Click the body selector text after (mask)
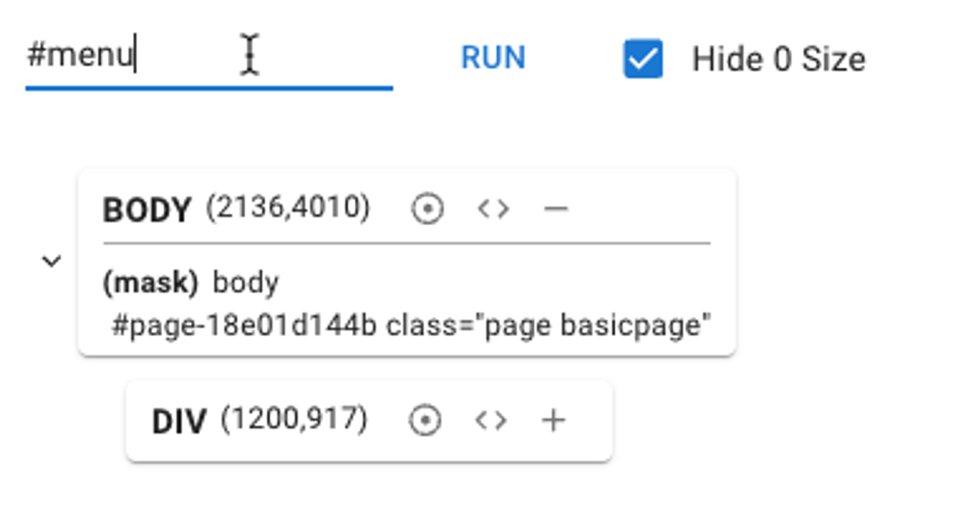Image resolution: width=980 pixels, height=509 pixels. [246, 283]
